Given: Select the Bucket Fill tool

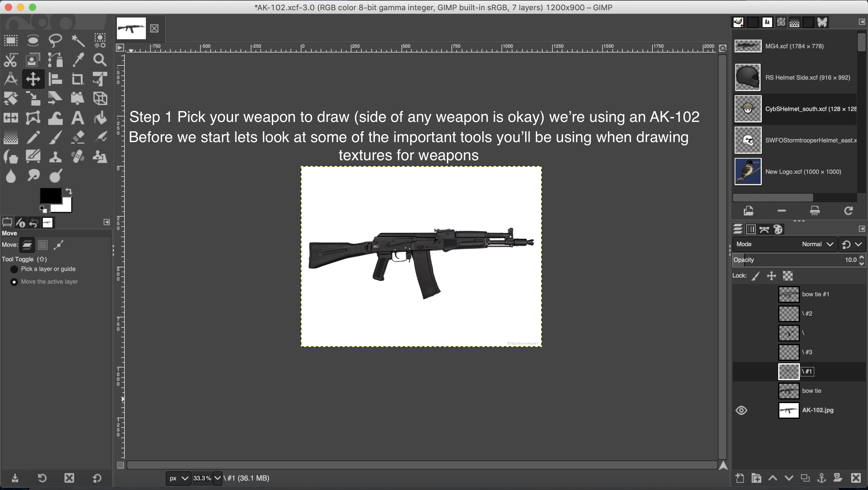Looking at the screenshot, I should point(100,118).
